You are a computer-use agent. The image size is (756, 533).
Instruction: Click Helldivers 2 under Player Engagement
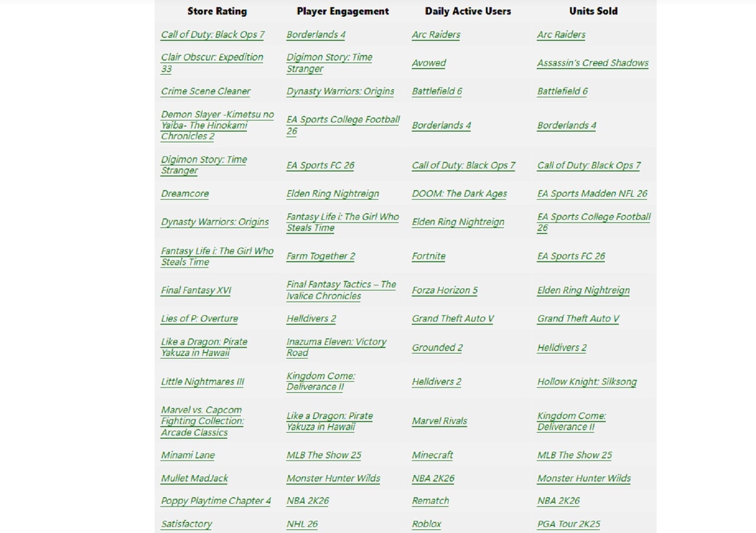tap(311, 319)
